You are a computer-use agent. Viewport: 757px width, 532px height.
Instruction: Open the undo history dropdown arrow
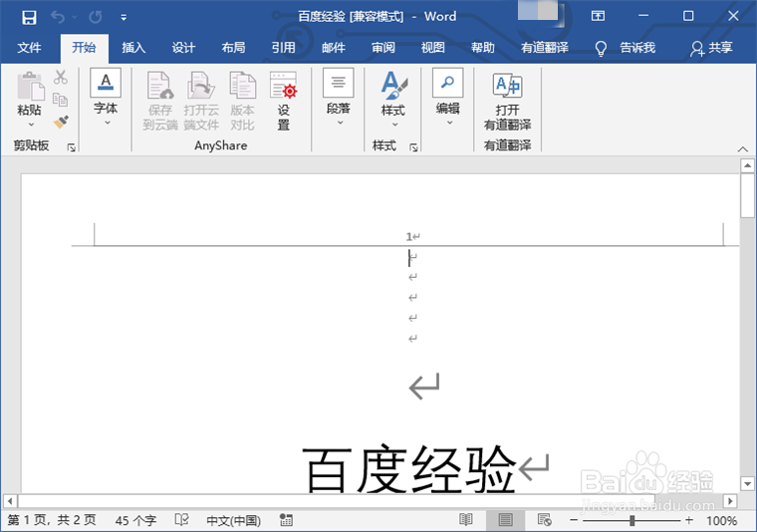(75, 17)
